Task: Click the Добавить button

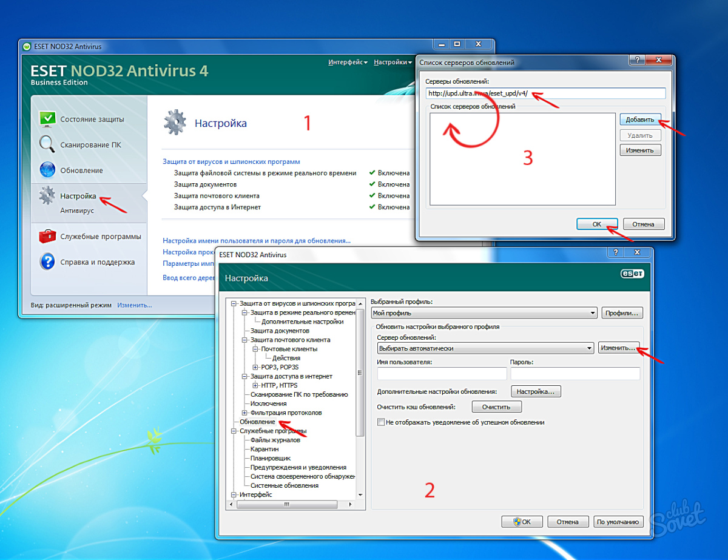Action: click(x=640, y=120)
